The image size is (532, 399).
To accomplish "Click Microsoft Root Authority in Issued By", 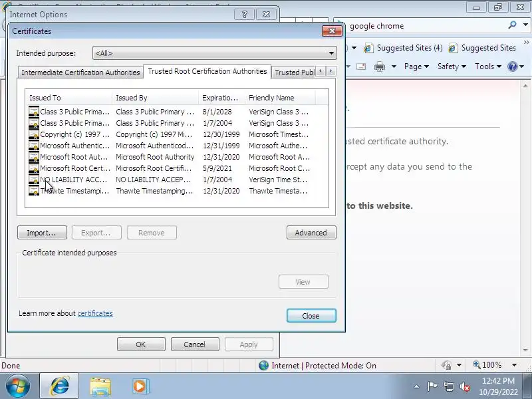I will point(155,157).
